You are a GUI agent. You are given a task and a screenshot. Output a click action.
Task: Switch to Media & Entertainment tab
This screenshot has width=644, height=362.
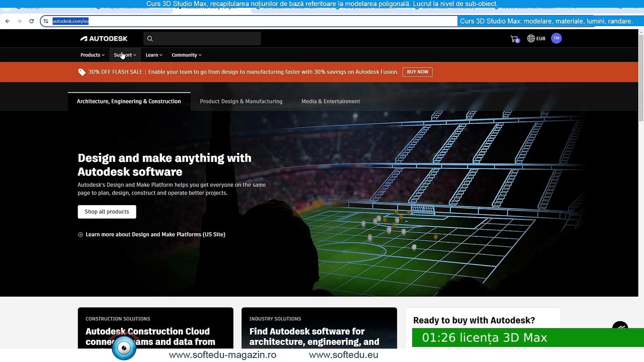pos(331,101)
